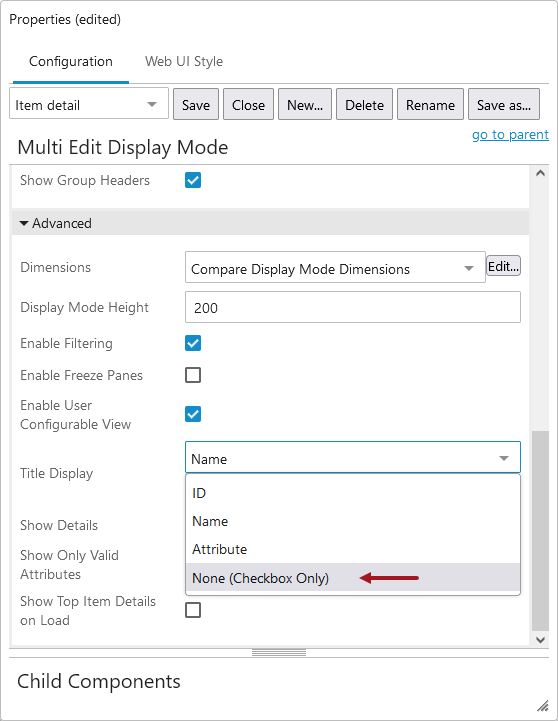Uncheck Show Group Headers checkbox

pyautogui.click(x=193, y=180)
